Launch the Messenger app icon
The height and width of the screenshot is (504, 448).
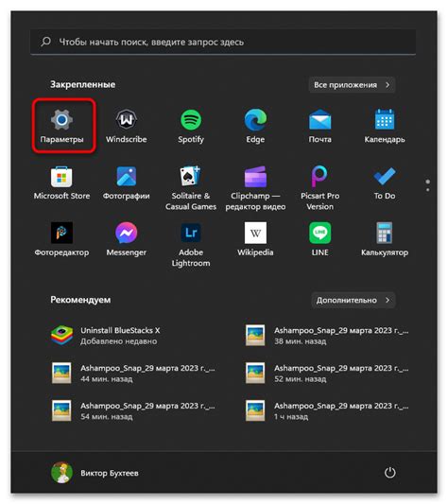[x=127, y=233]
